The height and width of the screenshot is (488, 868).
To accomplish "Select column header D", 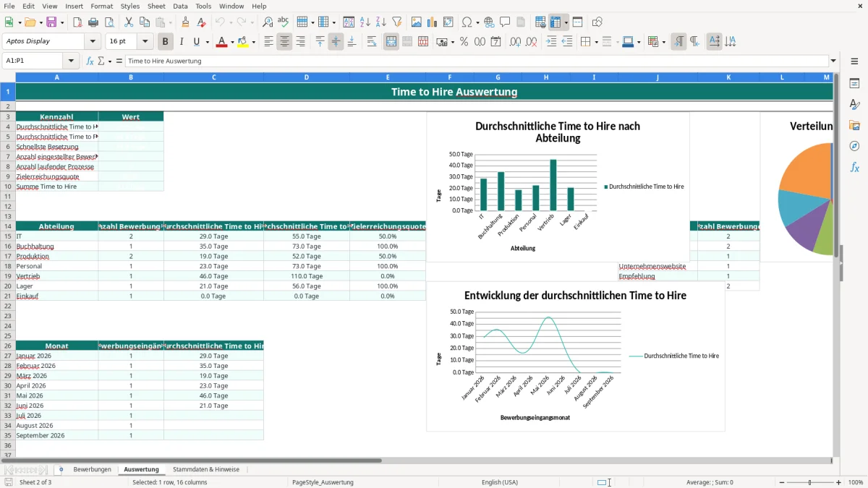I will pyautogui.click(x=307, y=77).
